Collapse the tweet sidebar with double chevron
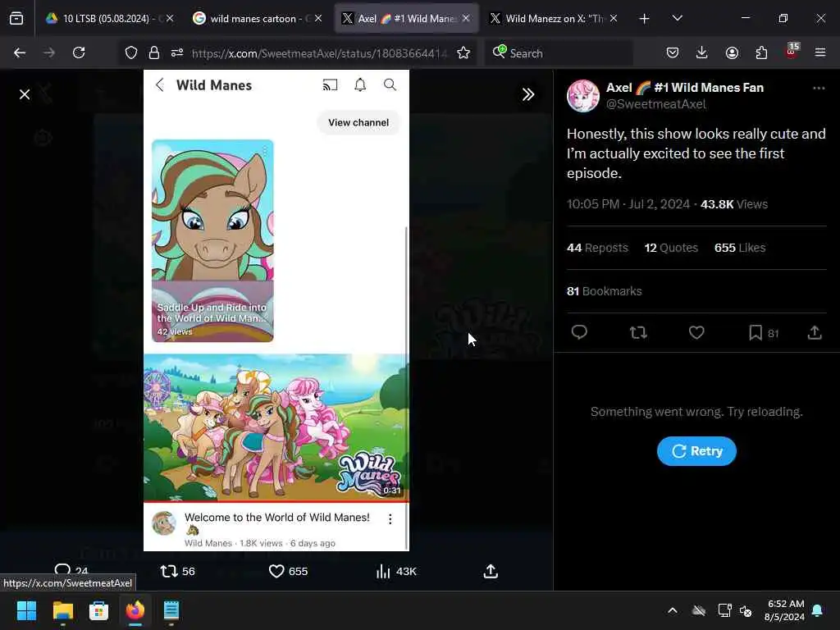The width and height of the screenshot is (840, 630). click(528, 95)
